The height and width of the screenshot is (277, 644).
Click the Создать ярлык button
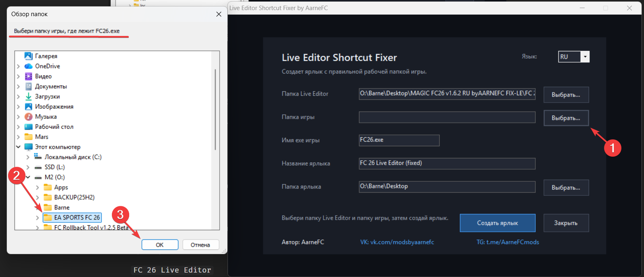point(497,223)
